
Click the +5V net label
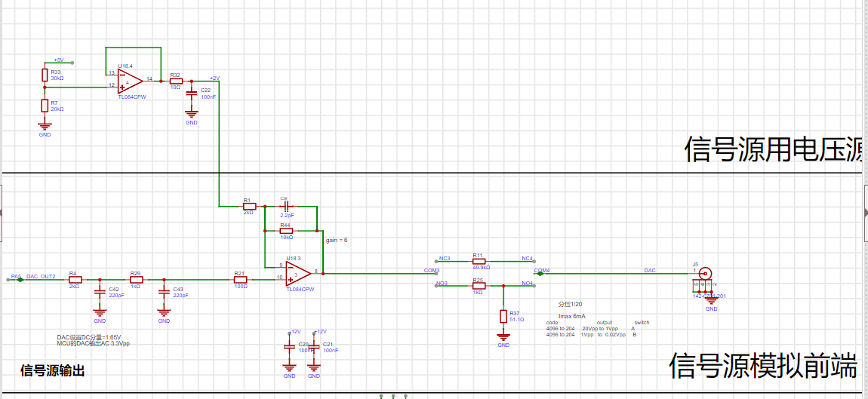(x=59, y=60)
